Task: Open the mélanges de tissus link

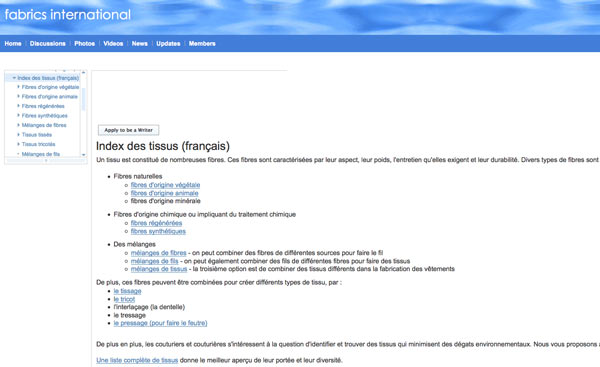Action: 159,269
